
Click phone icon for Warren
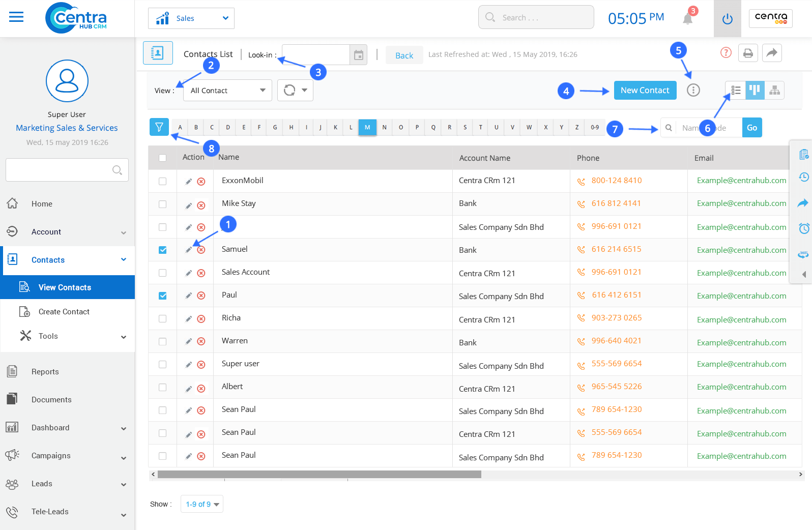click(581, 342)
